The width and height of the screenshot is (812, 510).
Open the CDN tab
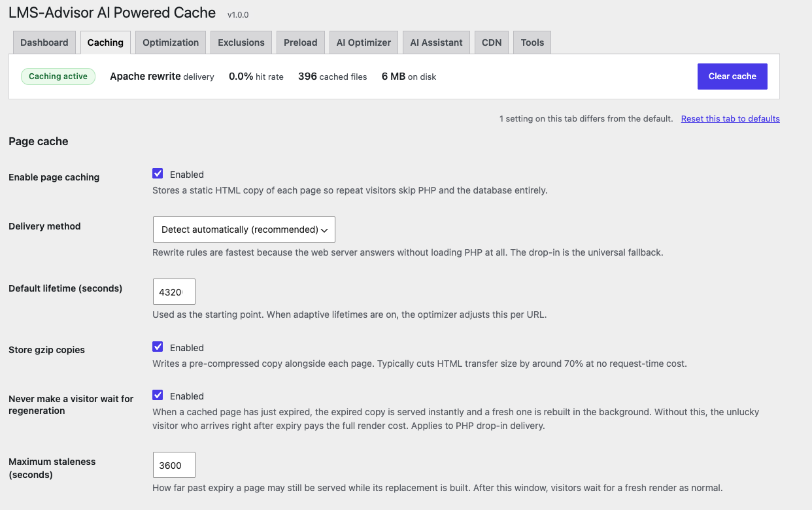(492, 42)
